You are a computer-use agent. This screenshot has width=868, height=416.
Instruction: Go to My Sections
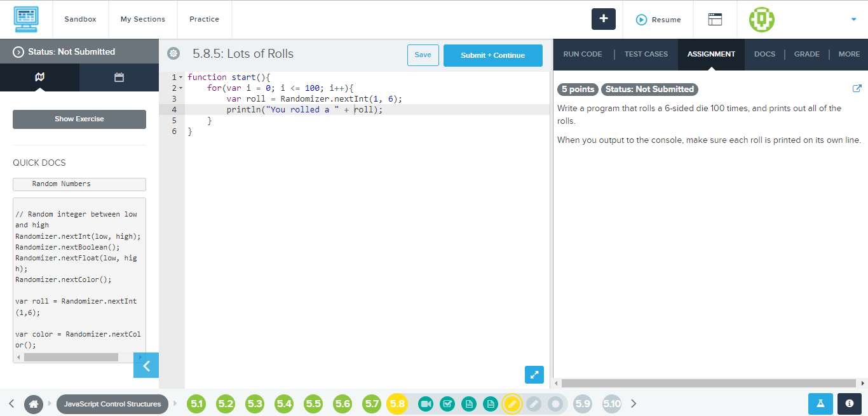143,19
